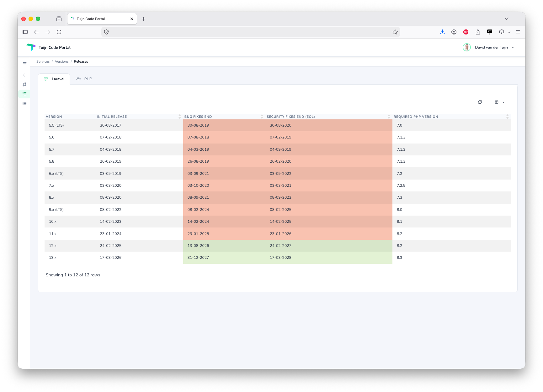Reload the current page

point(59,32)
